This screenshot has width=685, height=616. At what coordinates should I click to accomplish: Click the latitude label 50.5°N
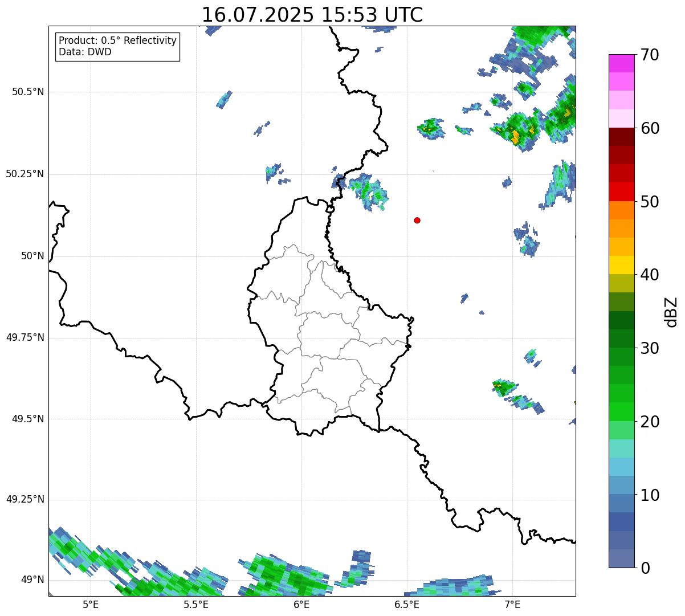28,92
